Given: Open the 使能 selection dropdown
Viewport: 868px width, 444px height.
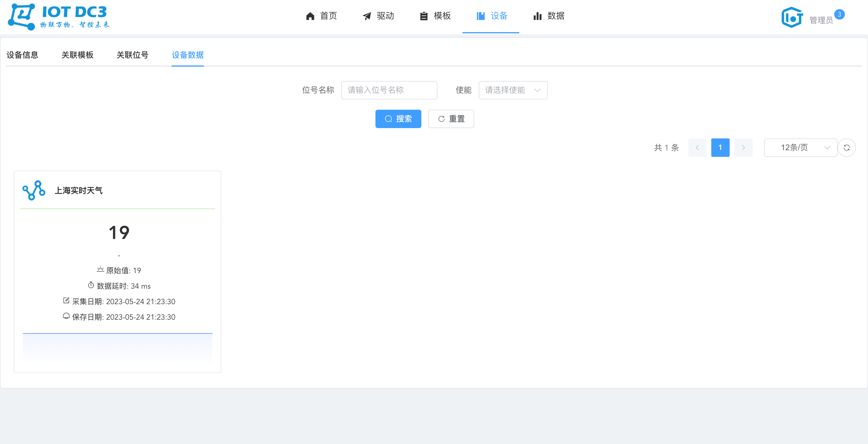Looking at the screenshot, I should [513, 90].
